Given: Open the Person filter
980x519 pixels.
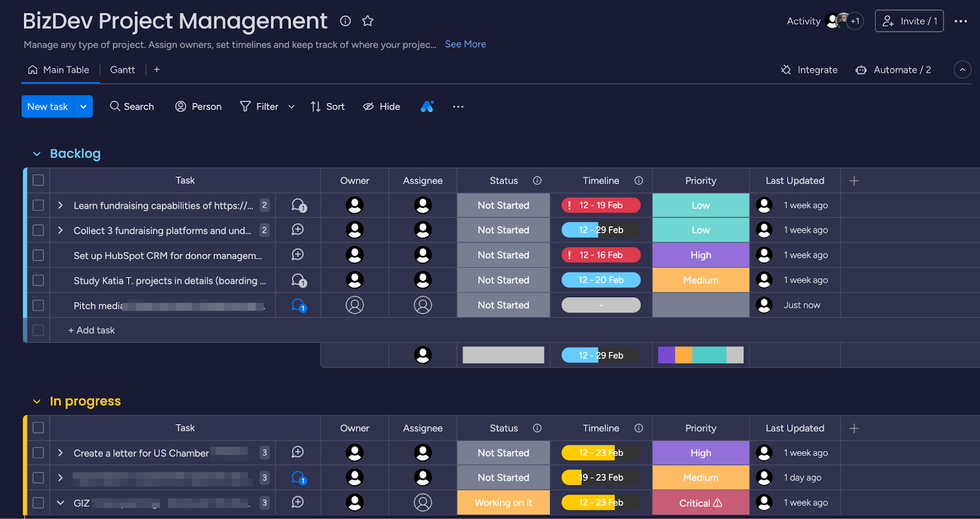Looking at the screenshot, I should coord(198,107).
